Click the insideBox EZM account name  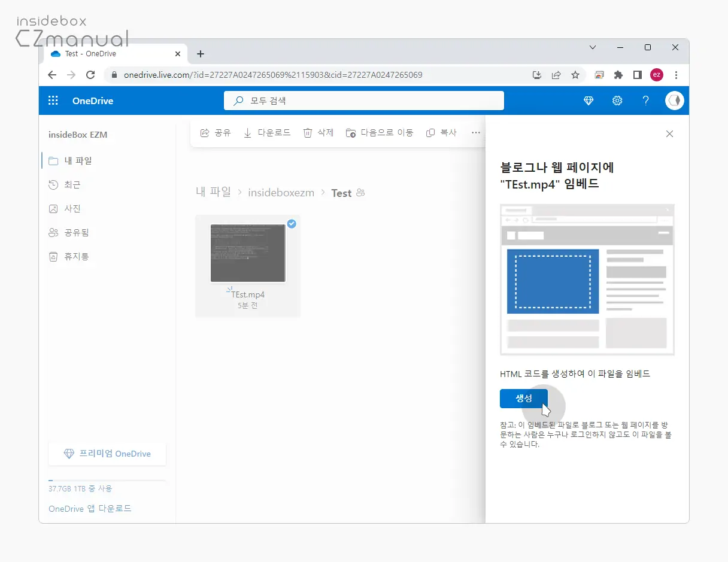(78, 135)
